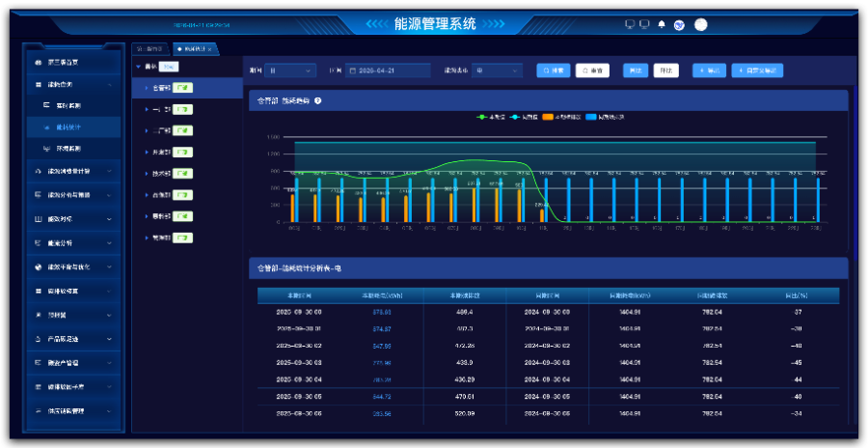Expand the 二厂部 tree node arrow
Screen dimensions: 868x448
(x=147, y=131)
